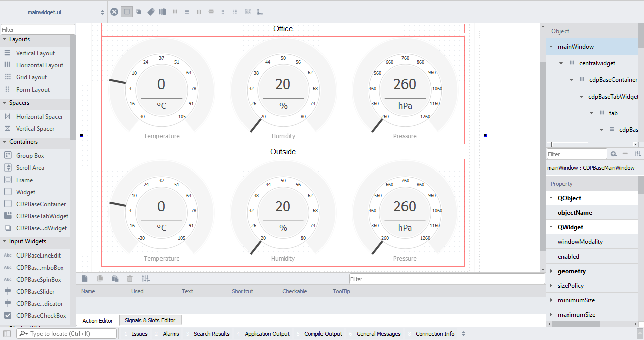The image size is (644, 340).
Task: Click New action icon in Action Editor
Action: tap(85, 278)
